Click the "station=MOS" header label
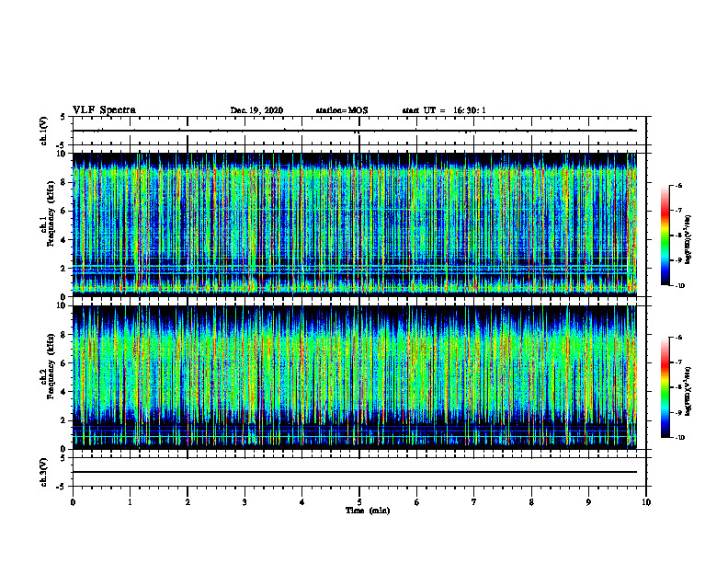728x563 pixels. point(342,110)
